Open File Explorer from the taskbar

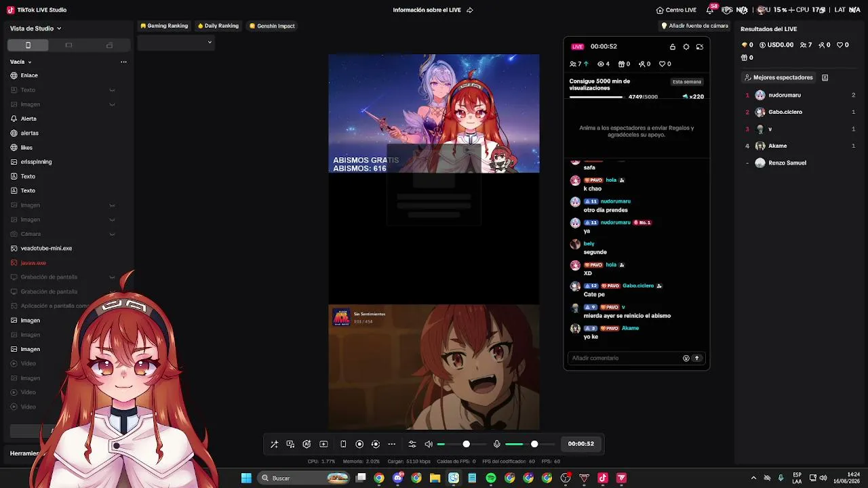(435, 478)
